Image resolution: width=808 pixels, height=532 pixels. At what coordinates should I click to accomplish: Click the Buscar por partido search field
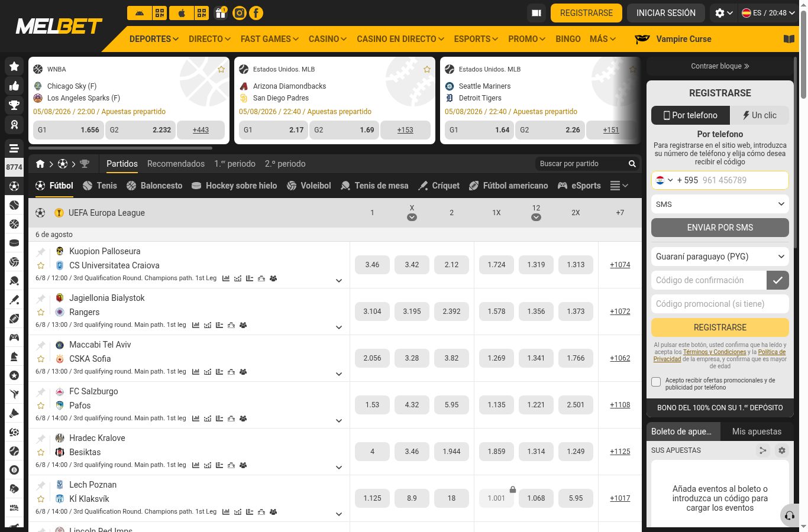(x=581, y=164)
